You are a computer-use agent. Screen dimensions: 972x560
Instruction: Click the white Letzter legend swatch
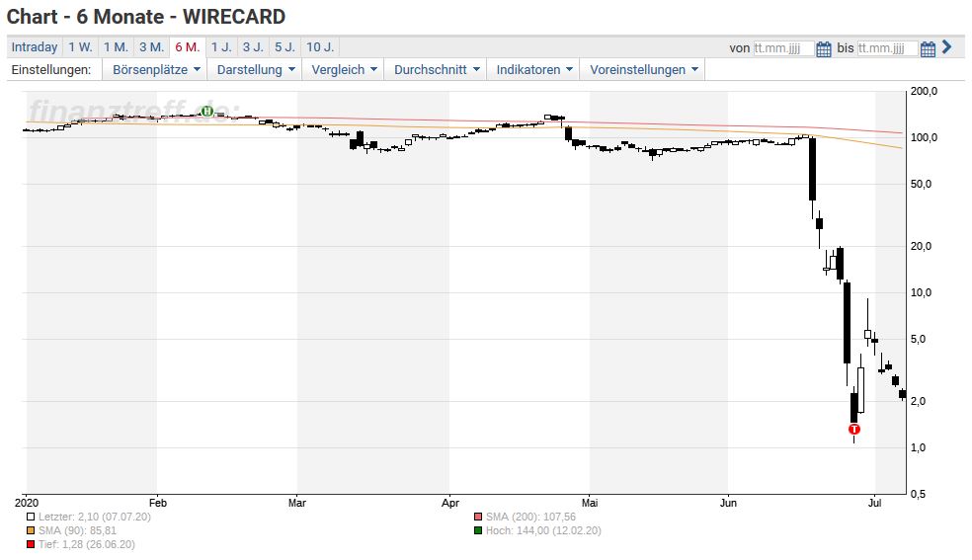[31, 517]
